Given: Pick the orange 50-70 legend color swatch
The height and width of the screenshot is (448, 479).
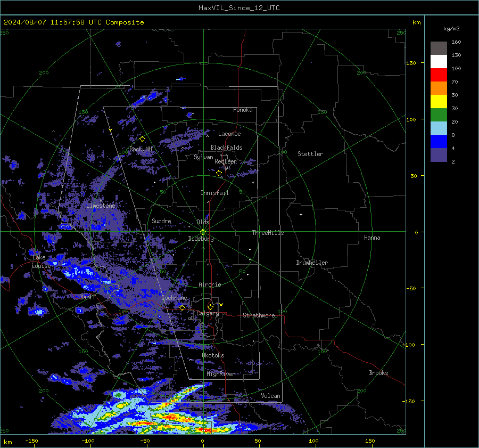Looking at the screenshot, I should [x=439, y=88].
